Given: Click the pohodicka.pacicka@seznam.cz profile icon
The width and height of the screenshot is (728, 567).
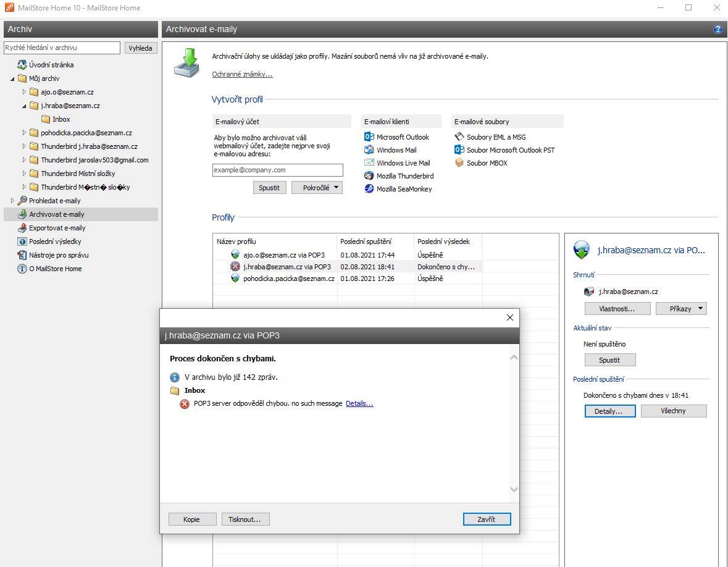Looking at the screenshot, I should pyautogui.click(x=235, y=278).
